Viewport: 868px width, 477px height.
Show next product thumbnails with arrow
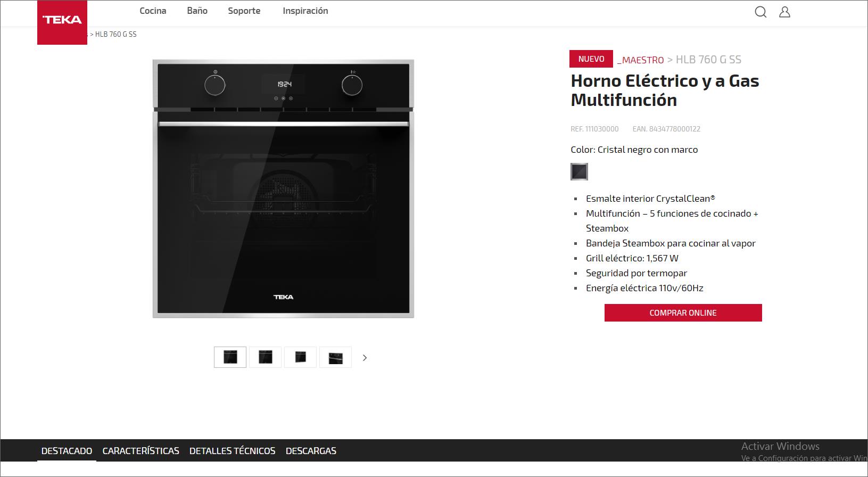point(365,358)
